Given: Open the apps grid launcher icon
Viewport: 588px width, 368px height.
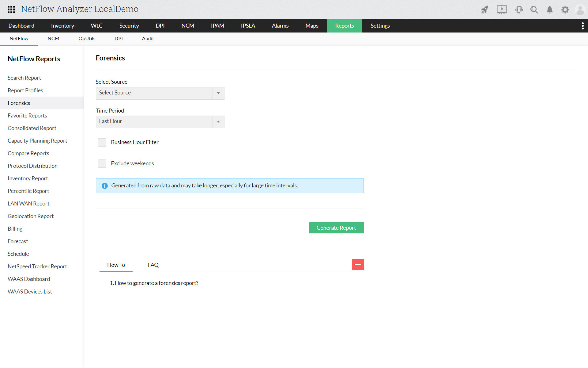Looking at the screenshot, I should pyautogui.click(x=11, y=10).
